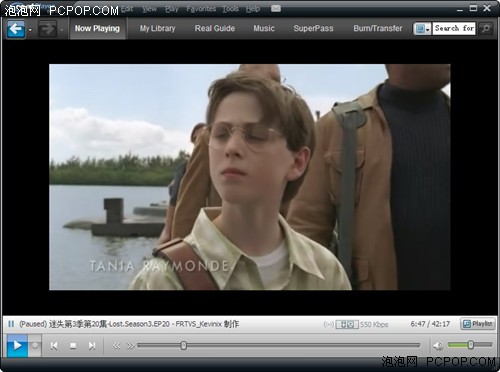
Task: Open the Tools menu
Action: 230,9
